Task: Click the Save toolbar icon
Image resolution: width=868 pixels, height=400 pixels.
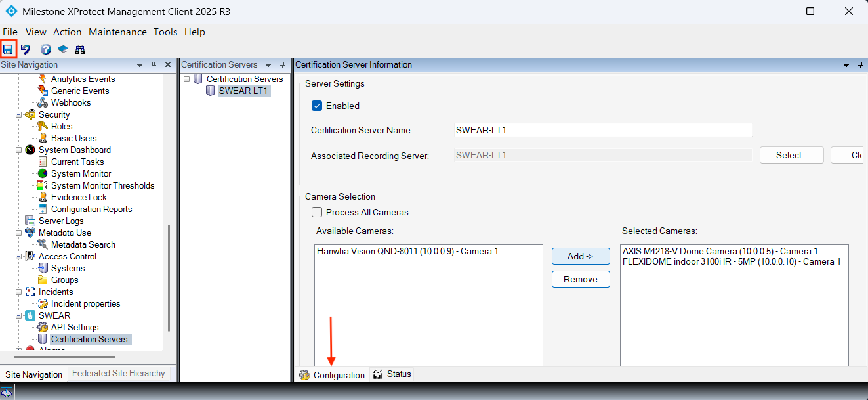Action: click(x=9, y=49)
